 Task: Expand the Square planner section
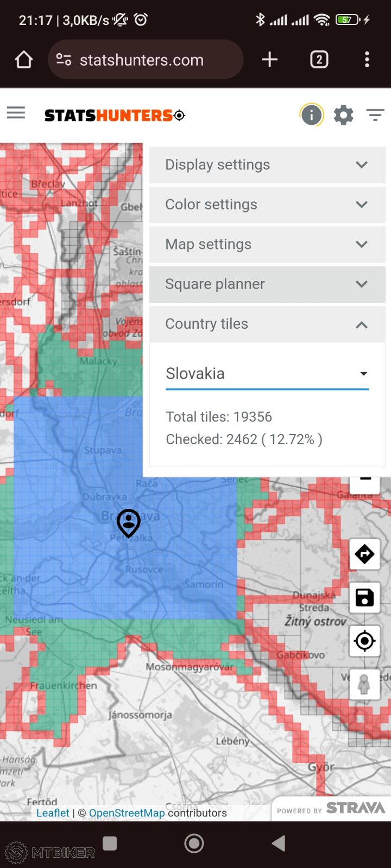pos(267,284)
